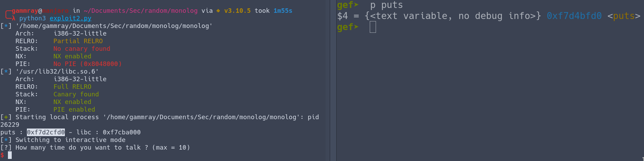Click the block cursor after the dollar prompt

pyautogui.click(x=10, y=155)
